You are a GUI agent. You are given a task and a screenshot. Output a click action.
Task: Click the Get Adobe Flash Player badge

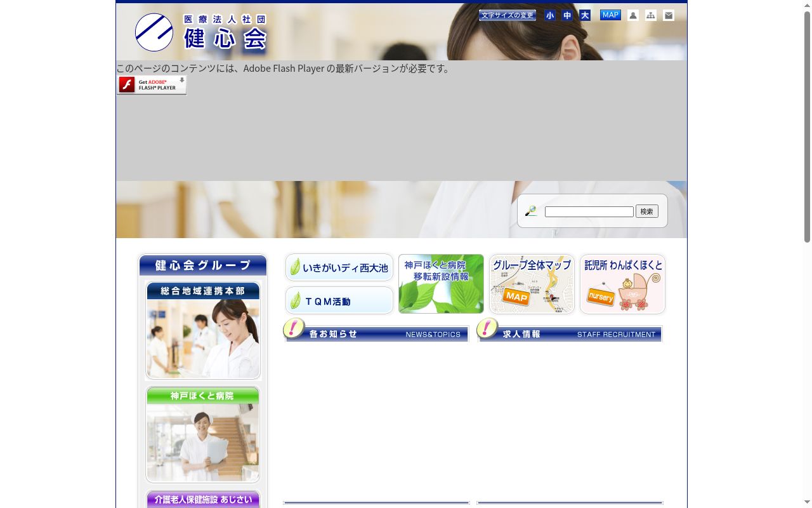click(152, 85)
